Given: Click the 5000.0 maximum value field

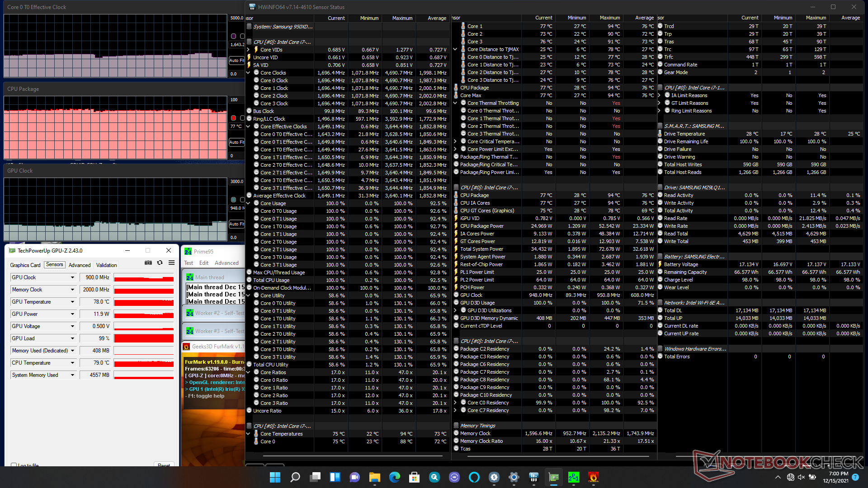Looking at the screenshot, I should (x=236, y=18).
